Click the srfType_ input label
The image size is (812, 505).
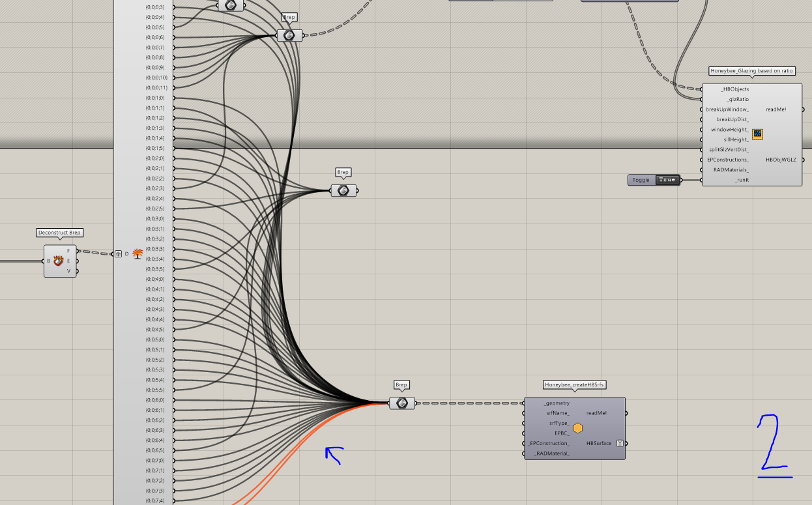pyautogui.click(x=559, y=423)
